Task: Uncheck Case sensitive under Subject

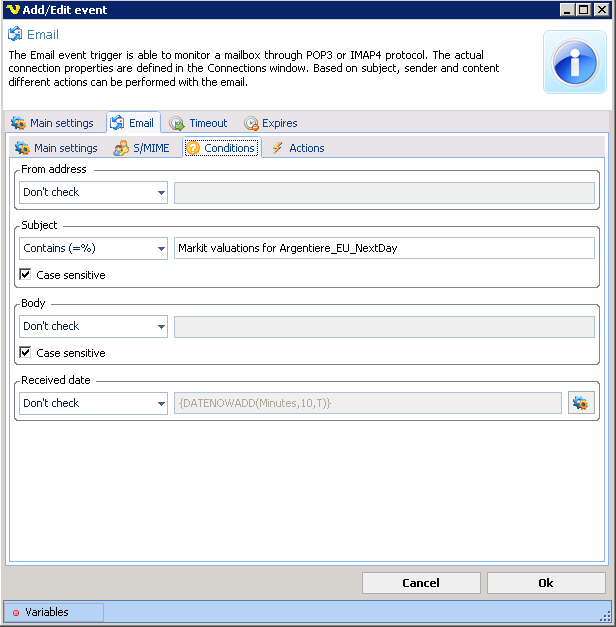Action: coord(25,275)
